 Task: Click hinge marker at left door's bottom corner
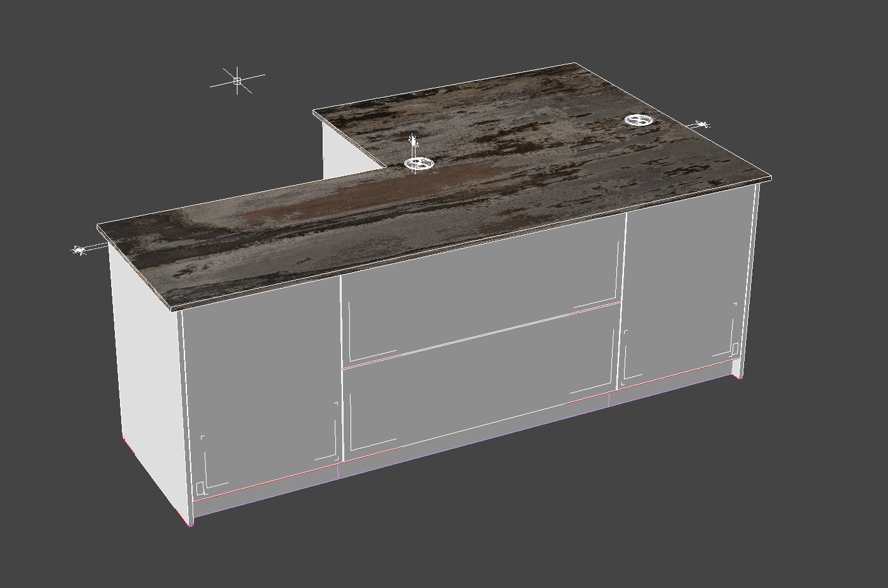coord(200,488)
